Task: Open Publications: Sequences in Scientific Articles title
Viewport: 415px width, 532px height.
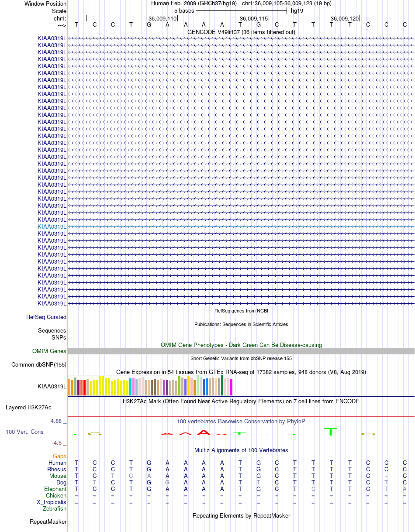Action: click(x=241, y=324)
